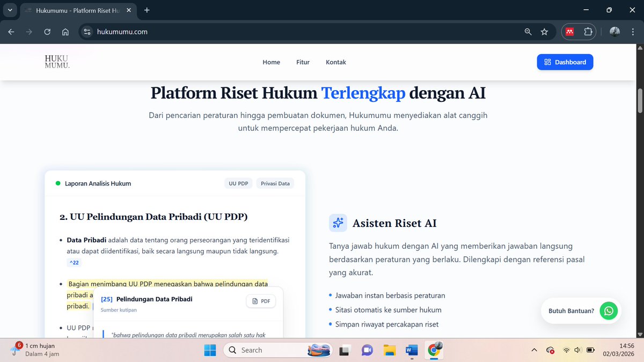Image resolution: width=644 pixels, height=362 pixels.
Task: Click the browser home icon
Action: [65, 32]
